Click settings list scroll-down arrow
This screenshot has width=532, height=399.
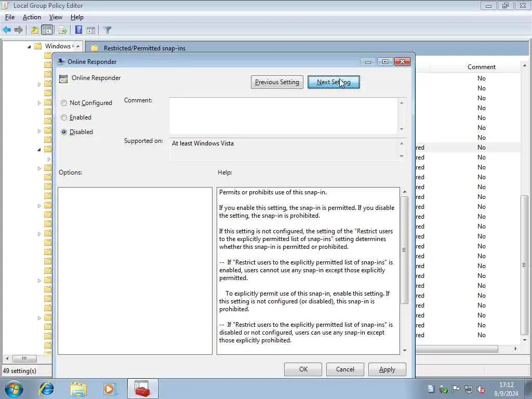click(x=525, y=340)
